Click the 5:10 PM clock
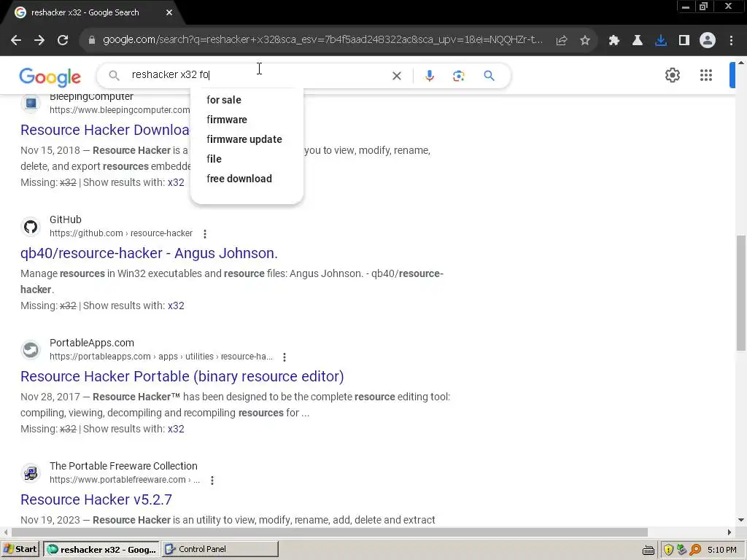Image resolution: width=747 pixels, height=560 pixels. pos(721,550)
